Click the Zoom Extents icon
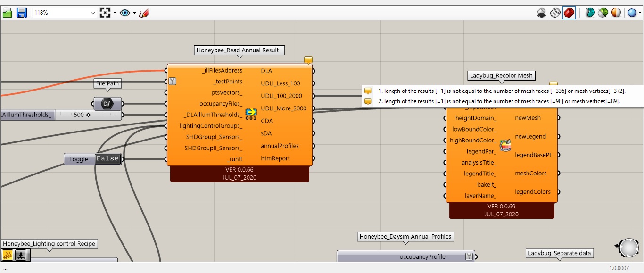644x273 pixels. point(105,13)
